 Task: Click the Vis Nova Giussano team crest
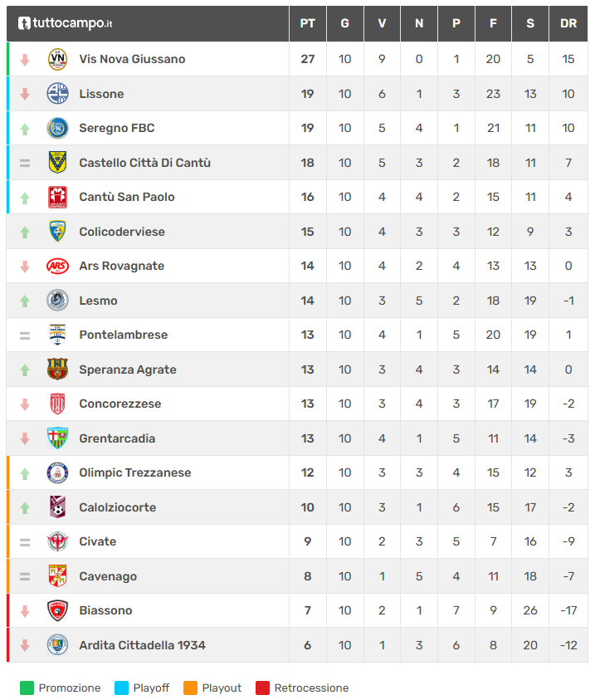click(57, 59)
